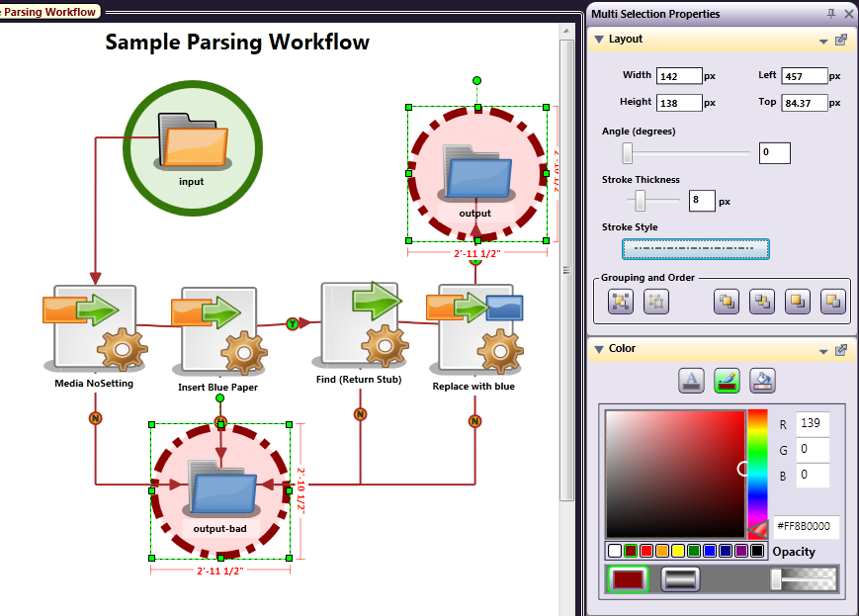Click the Layout section header label

tap(626, 39)
